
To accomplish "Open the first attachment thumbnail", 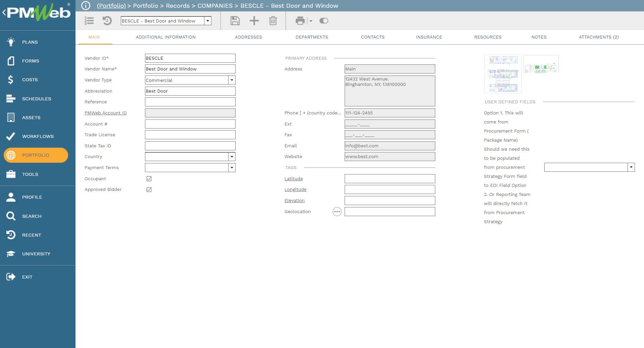I will click(503, 74).
